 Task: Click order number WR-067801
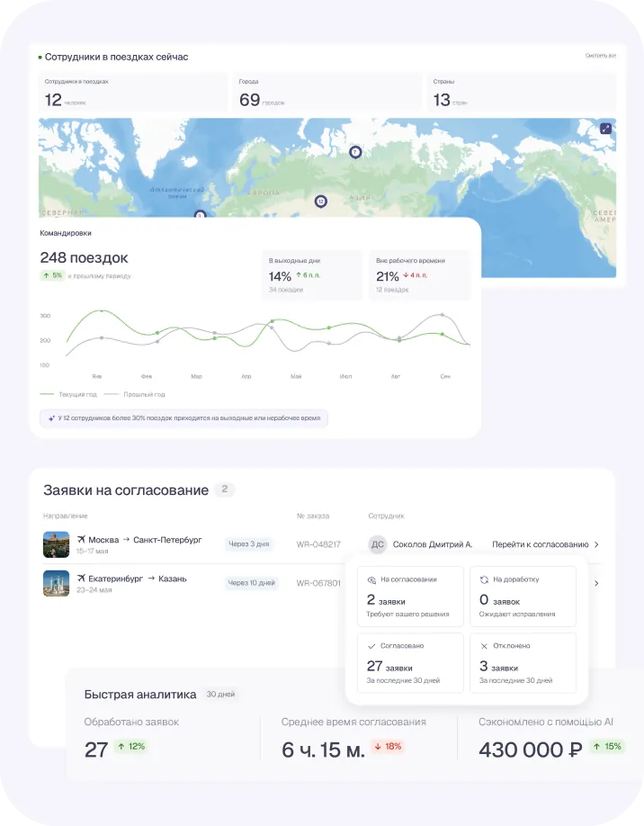pyautogui.click(x=318, y=583)
